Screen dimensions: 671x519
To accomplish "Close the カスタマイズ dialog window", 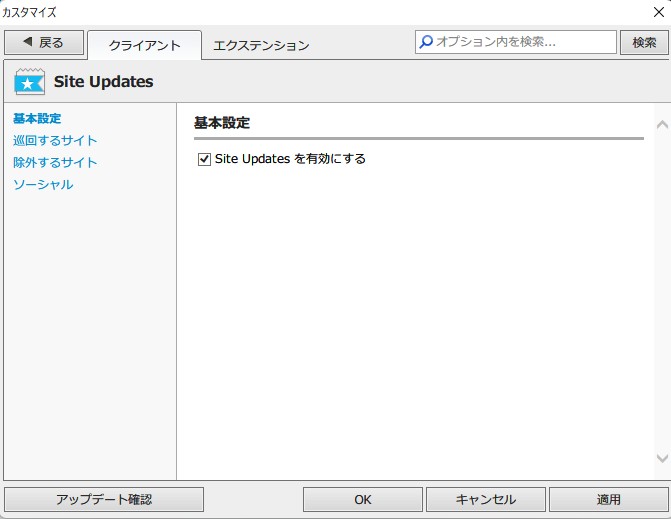I will click(x=659, y=12).
